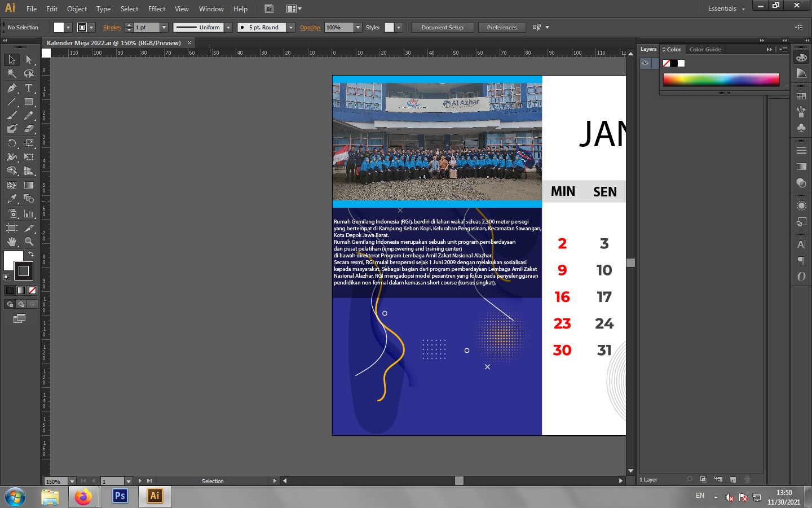This screenshot has height=508, width=812.
Task: Launch Photoshop from the Windows taskbar
Action: [x=120, y=496]
